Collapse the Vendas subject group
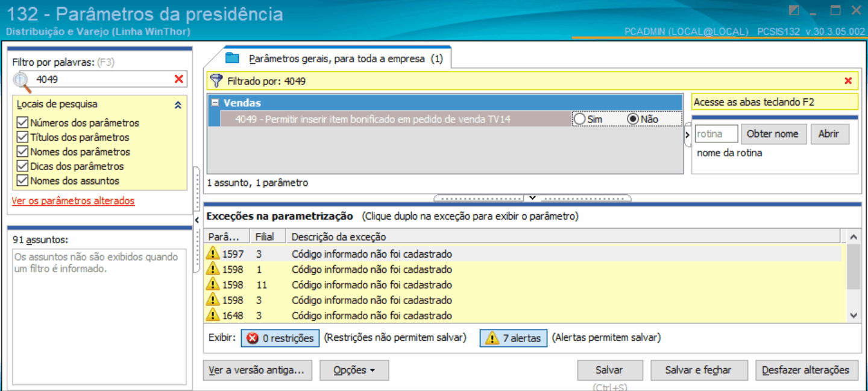Screen dimensions: 868x391 pos(215,103)
